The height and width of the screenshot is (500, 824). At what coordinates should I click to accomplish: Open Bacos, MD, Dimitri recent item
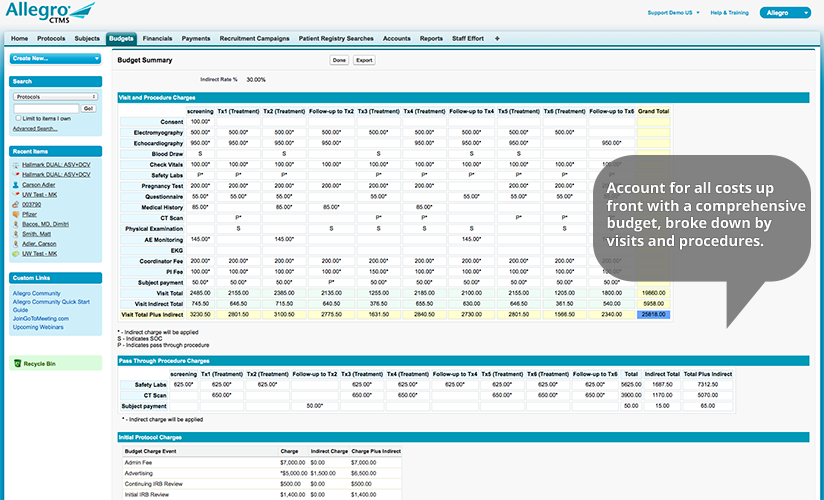[45, 224]
